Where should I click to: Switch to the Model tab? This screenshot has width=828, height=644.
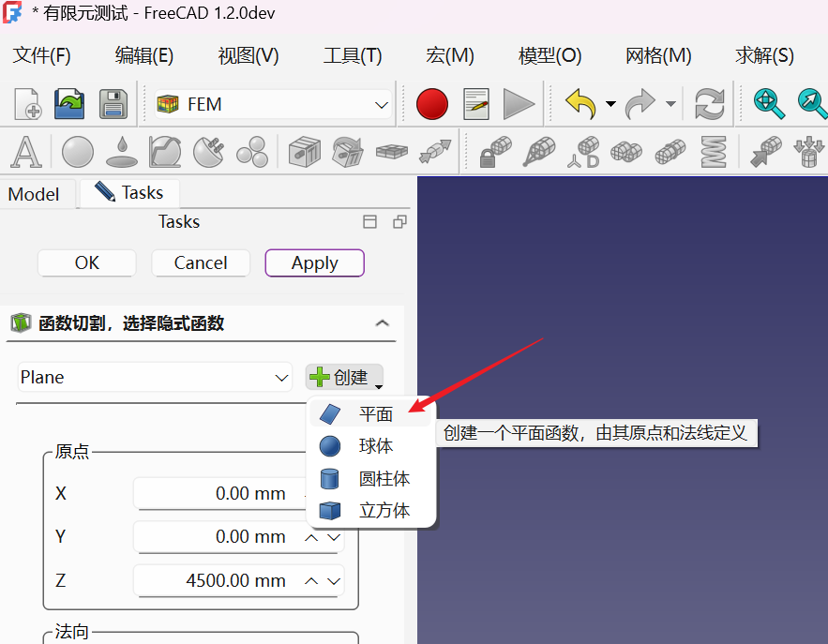click(x=34, y=194)
